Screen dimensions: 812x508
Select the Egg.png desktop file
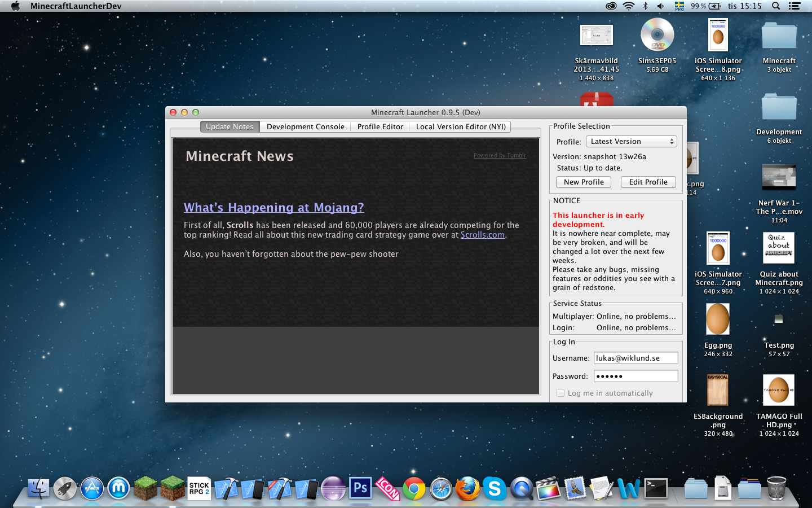[x=718, y=319]
